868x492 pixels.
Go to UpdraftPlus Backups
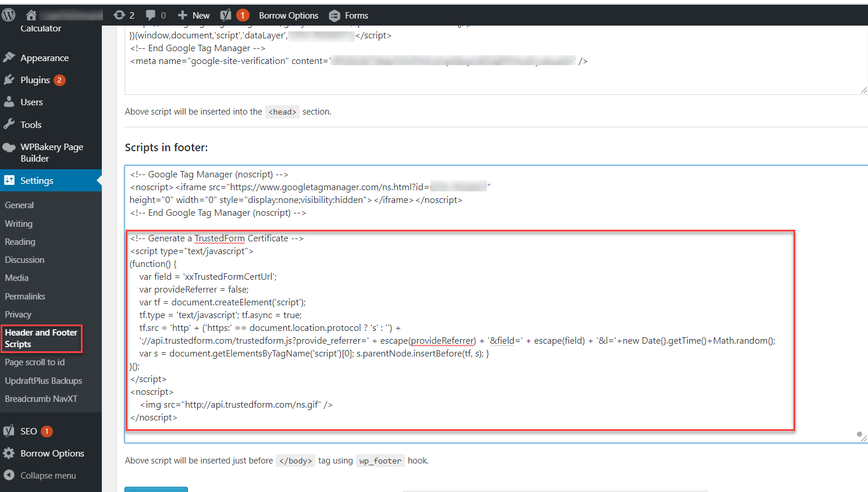pos(43,381)
